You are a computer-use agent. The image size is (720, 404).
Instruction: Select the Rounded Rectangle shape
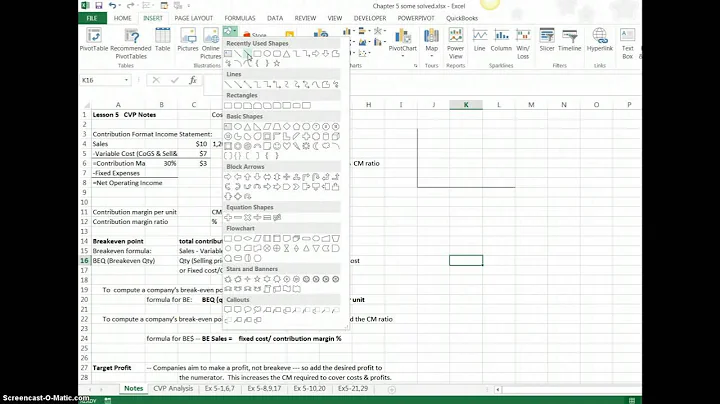tap(238, 106)
